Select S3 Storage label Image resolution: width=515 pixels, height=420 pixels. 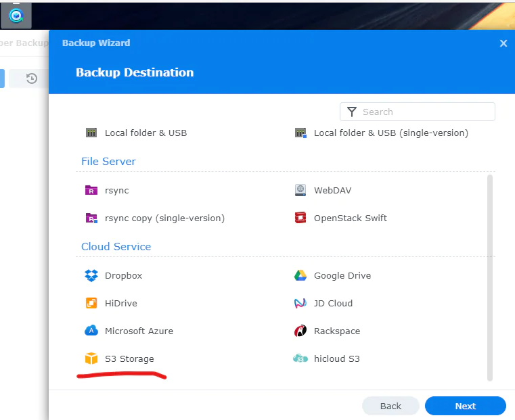(x=129, y=358)
